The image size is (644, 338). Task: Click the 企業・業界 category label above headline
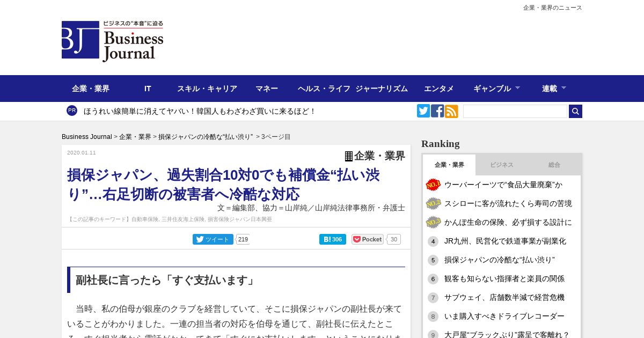click(x=379, y=156)
